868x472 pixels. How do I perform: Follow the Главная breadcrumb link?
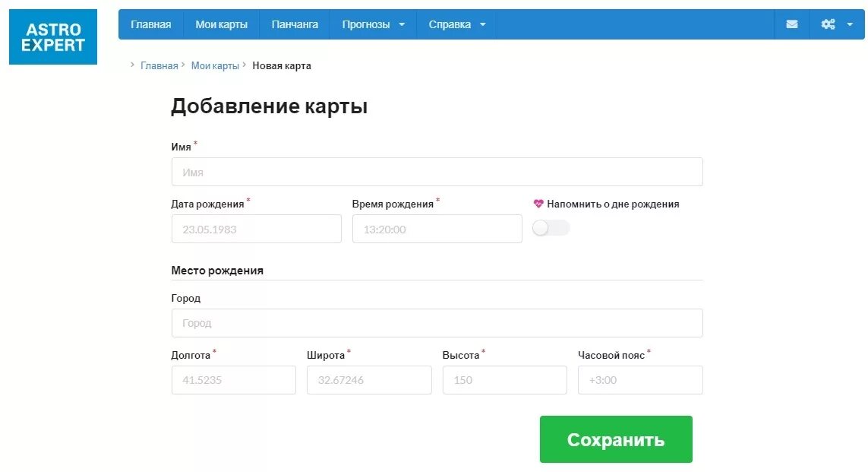(x=159, y=65)
